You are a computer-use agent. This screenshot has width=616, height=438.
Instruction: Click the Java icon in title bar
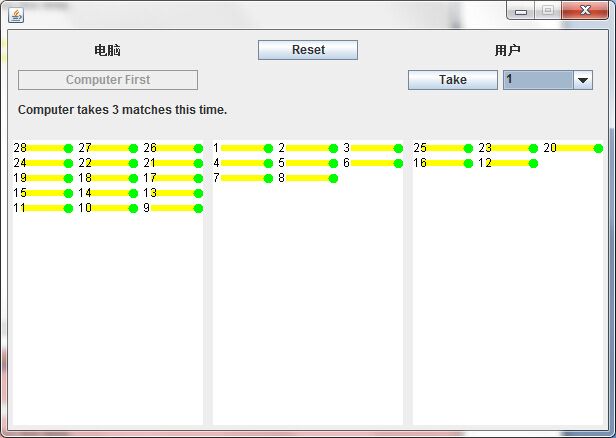point(16,15)
